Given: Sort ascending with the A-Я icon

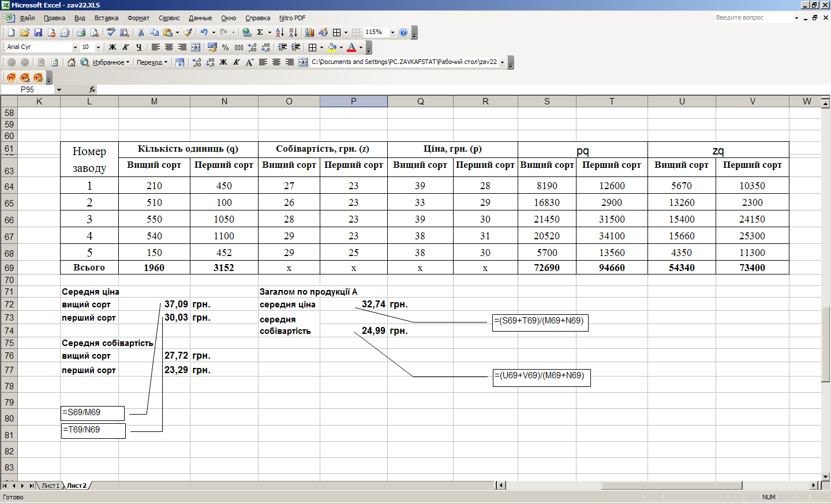Looking at the screenshot, I should [x=280, y=32].
